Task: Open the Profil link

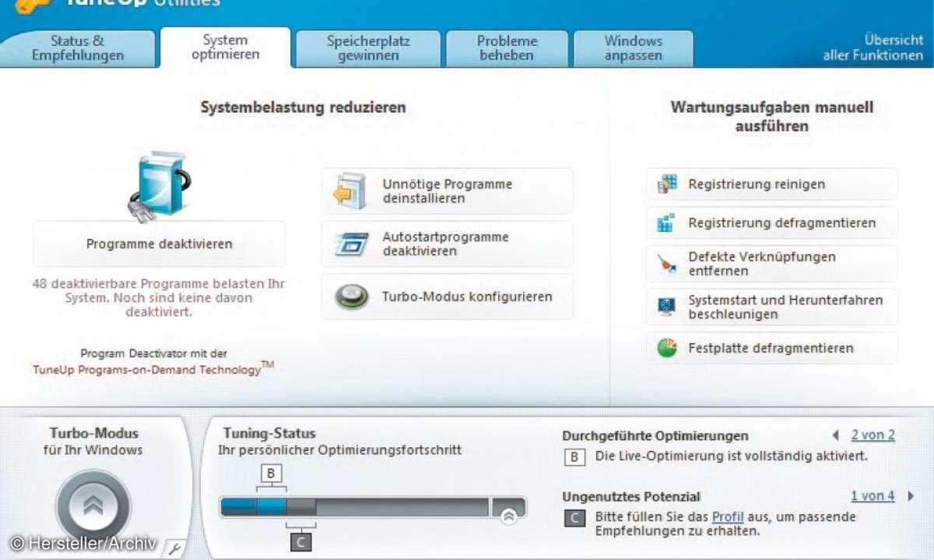Action: tap(728, 516)
